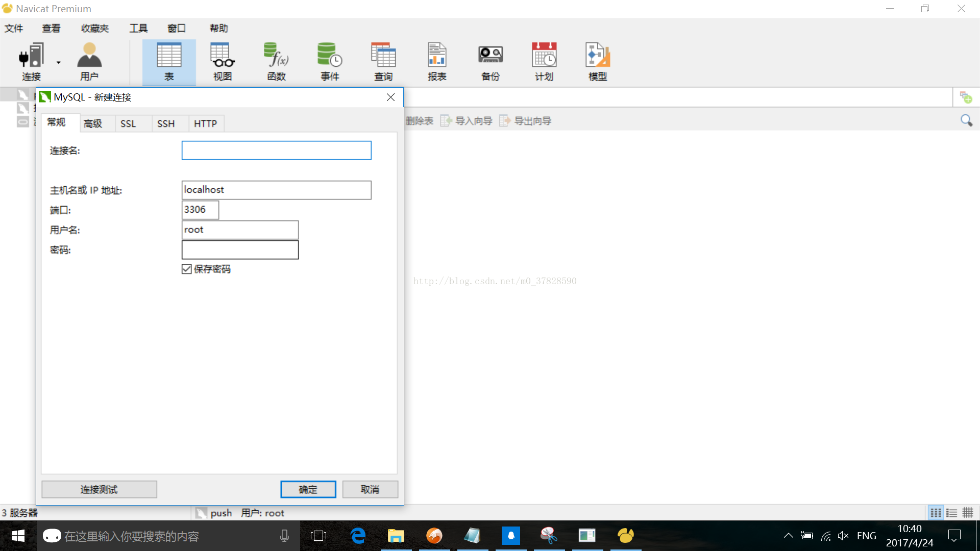Select the 报表 (Report) toolbar icon
Screen dimensions: 980x551
[437, 62]
